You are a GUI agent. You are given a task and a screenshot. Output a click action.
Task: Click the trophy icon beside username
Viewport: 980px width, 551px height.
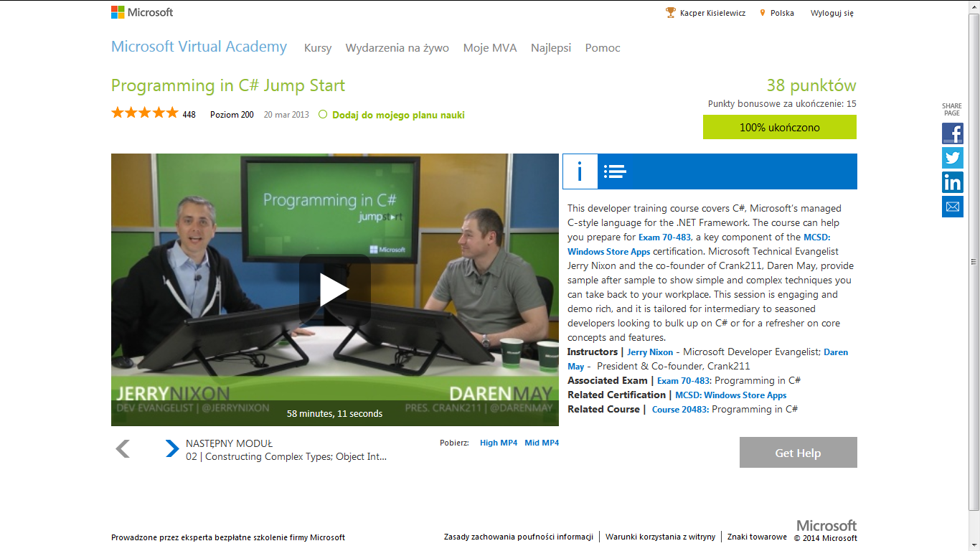(671, 13)
